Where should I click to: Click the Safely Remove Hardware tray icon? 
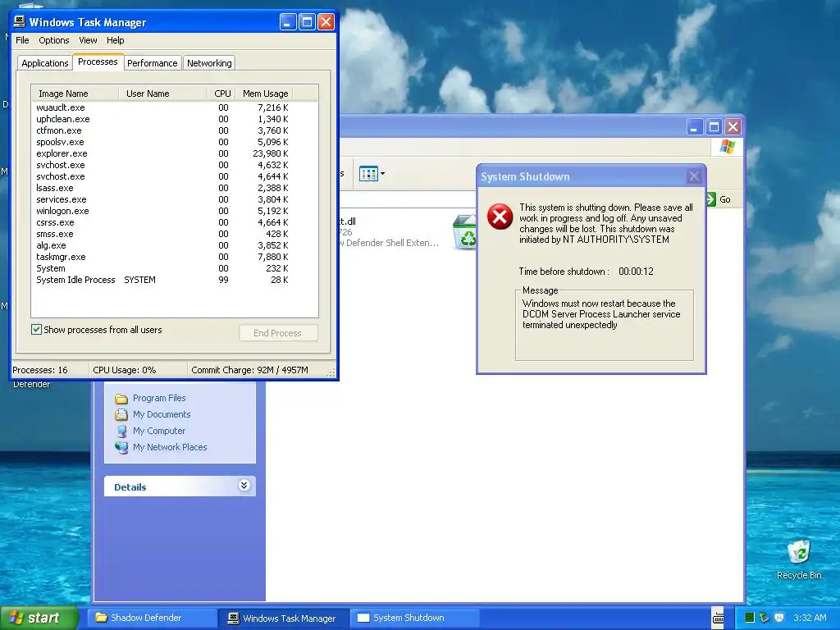point(764,618)
